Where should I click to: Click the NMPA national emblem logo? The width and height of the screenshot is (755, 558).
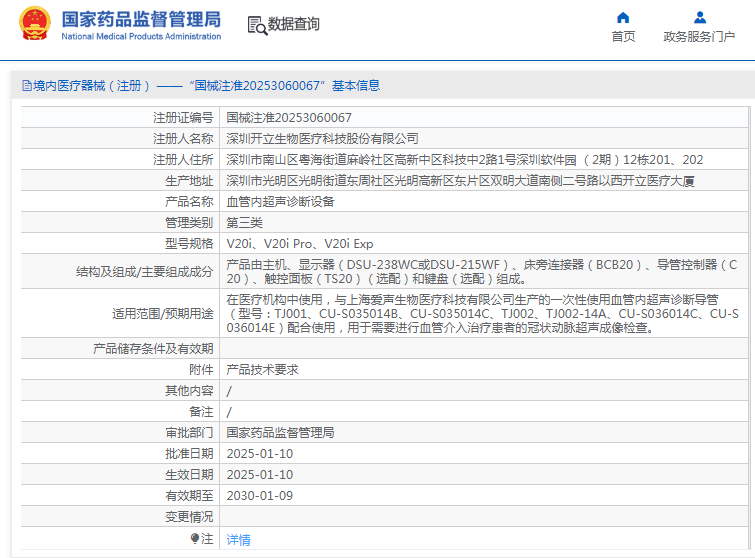[x=34, y=24]
